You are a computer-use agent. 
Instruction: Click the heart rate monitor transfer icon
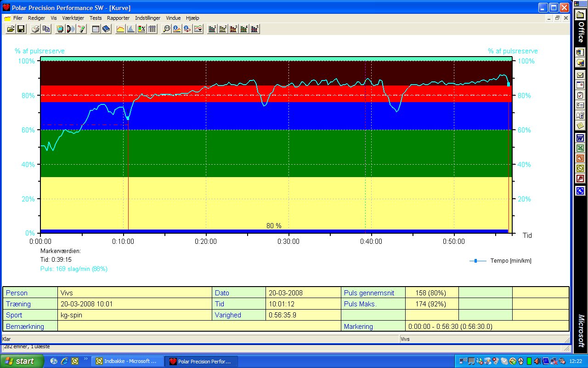tap(60, 29)
